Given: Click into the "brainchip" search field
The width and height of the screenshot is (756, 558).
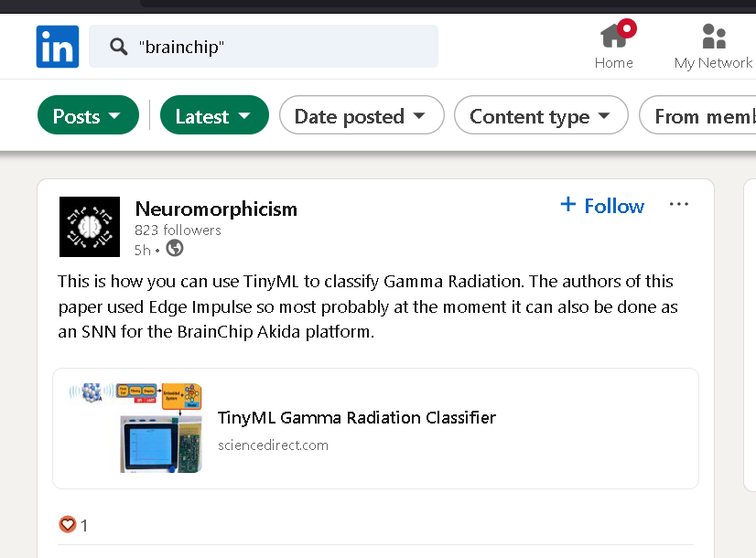Looking at the screenshot, I should click(264, 47).
